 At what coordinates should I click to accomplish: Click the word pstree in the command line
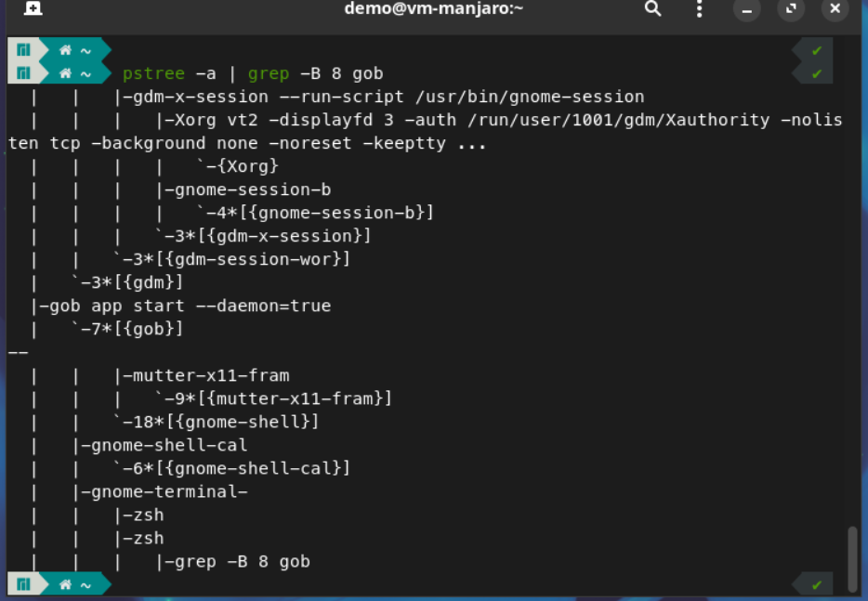[x=154, y=73]
